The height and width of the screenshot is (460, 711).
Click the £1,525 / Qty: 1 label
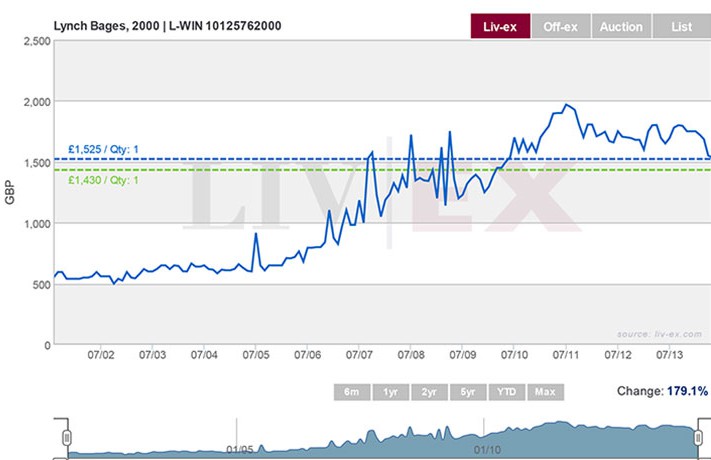[x=103, y=149]
